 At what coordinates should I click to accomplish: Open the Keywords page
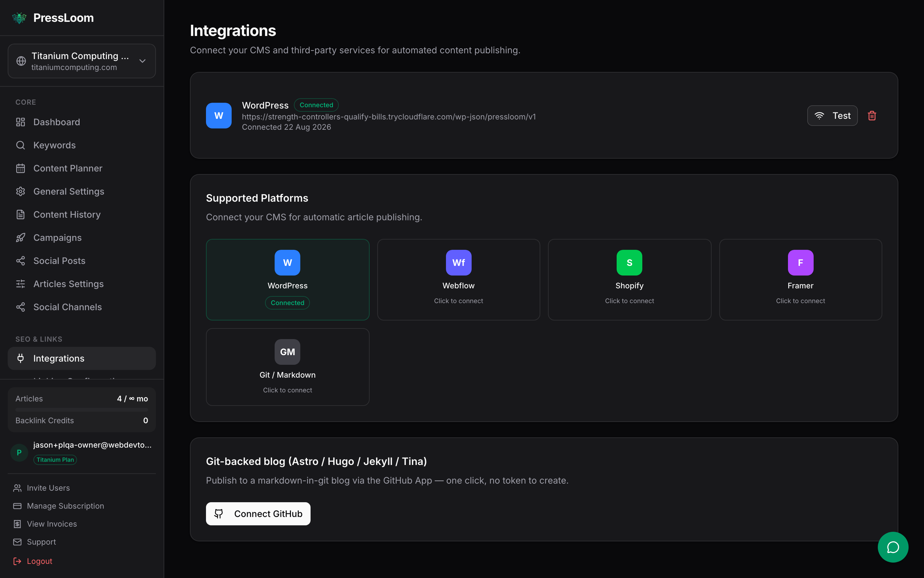82,145
